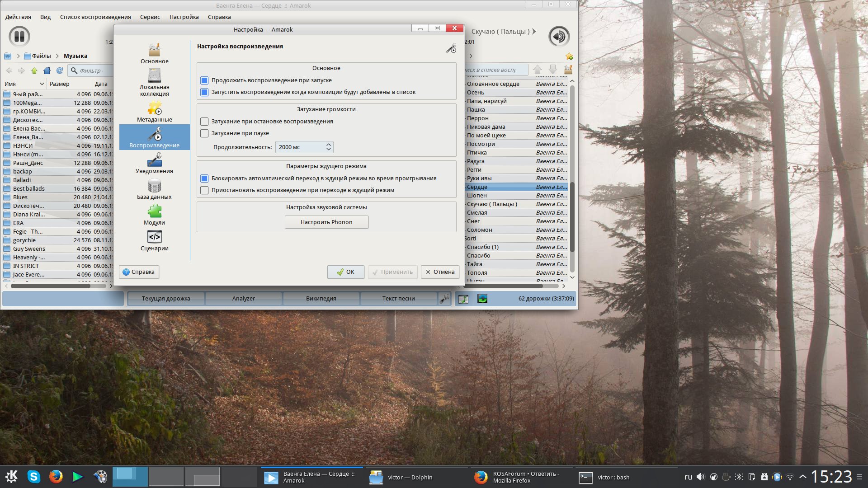This screenshot has width=868, height=488.
Task: Expand the Скучаю next track arrow
Action: tap(534, 32)
